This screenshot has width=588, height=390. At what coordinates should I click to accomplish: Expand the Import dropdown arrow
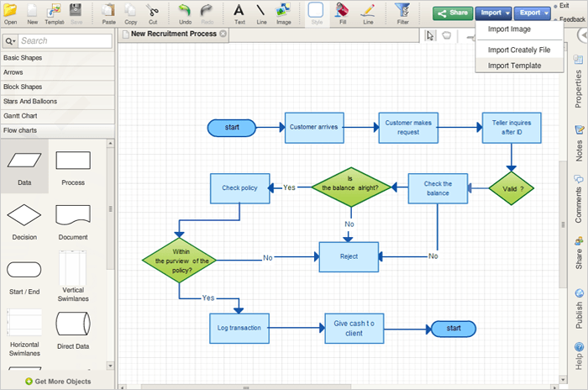507,13
